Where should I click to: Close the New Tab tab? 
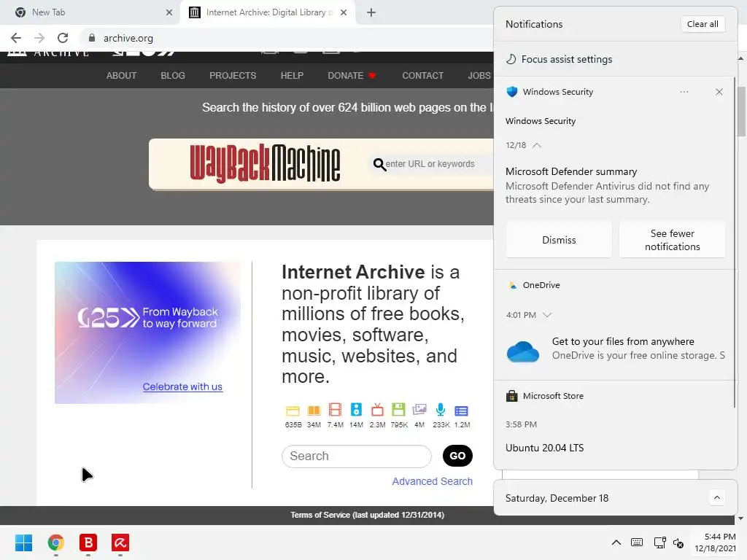[x=169, y=12]
